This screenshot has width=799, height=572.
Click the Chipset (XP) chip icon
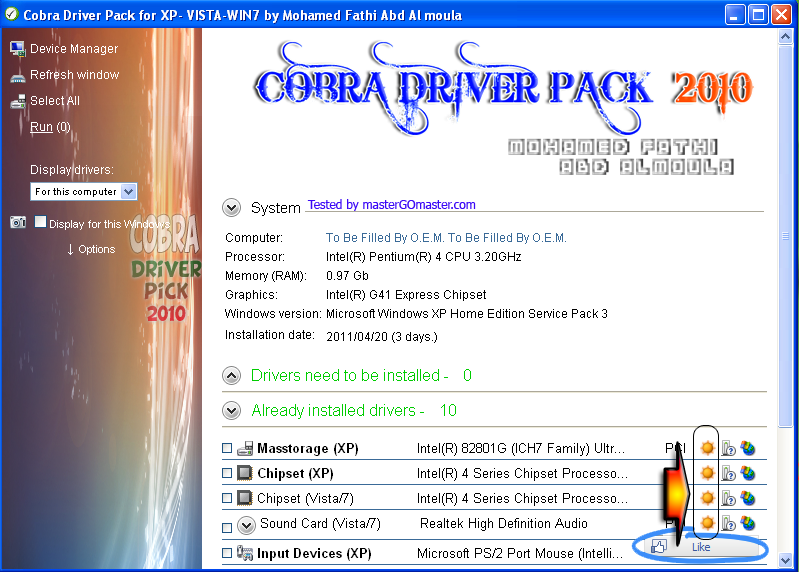tap(245, 473)
